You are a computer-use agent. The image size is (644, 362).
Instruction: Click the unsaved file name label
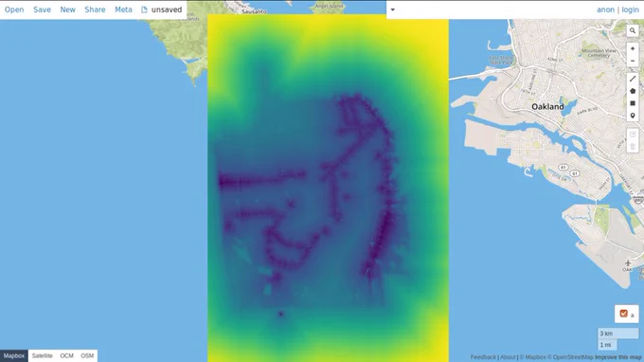tap(167, 9)
